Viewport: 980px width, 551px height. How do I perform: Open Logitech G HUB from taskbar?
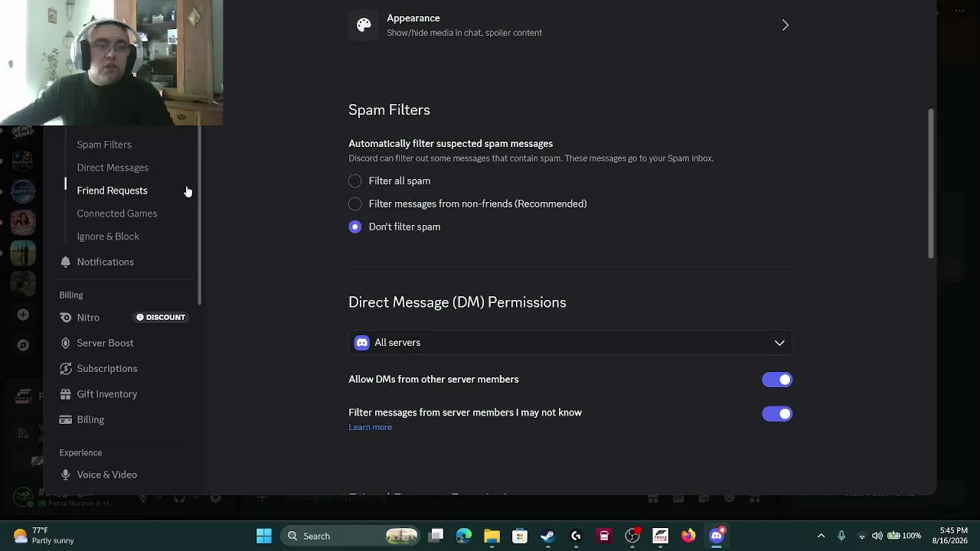click(576, 536)
